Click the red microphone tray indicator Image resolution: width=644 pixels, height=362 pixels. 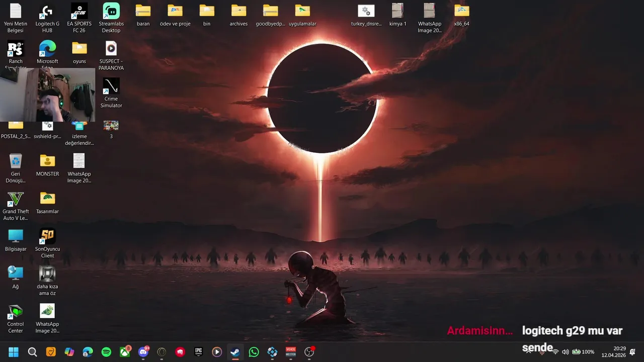(x=542, y=352)
